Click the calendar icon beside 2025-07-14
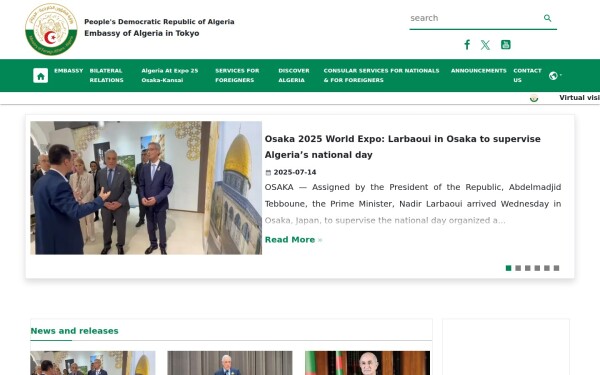 (268, 173)
